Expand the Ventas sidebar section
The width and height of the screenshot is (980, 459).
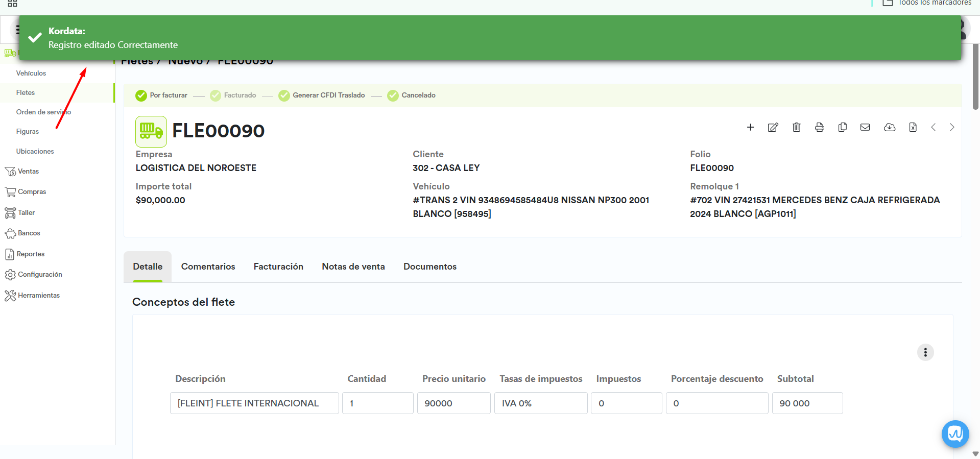pos(28,172)
